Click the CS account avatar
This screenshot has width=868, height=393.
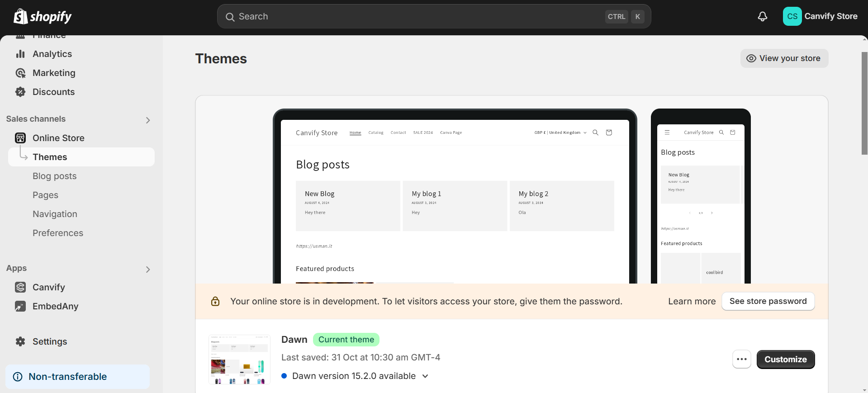point(792,16)
